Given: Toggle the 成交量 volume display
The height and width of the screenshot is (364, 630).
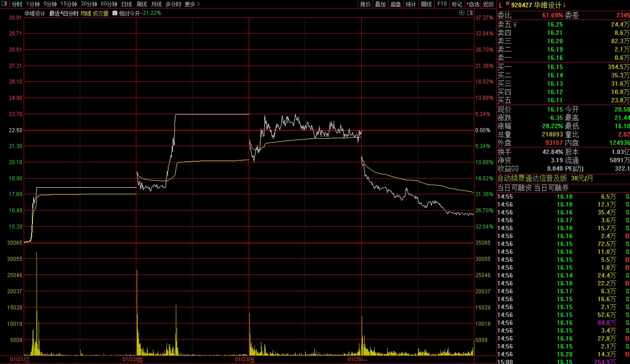Looking at the screenshot, I should [100, 13].
